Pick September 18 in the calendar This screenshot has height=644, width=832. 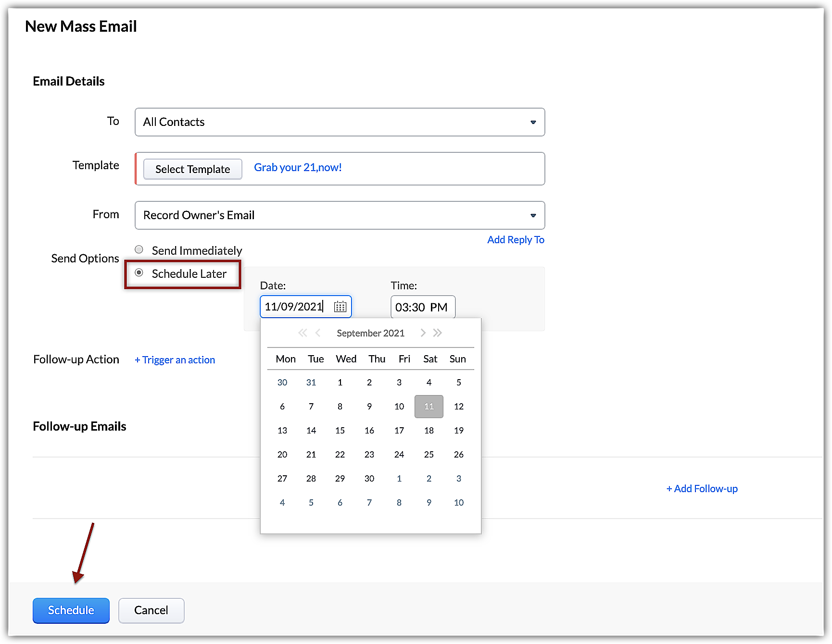tap(429, 431)
